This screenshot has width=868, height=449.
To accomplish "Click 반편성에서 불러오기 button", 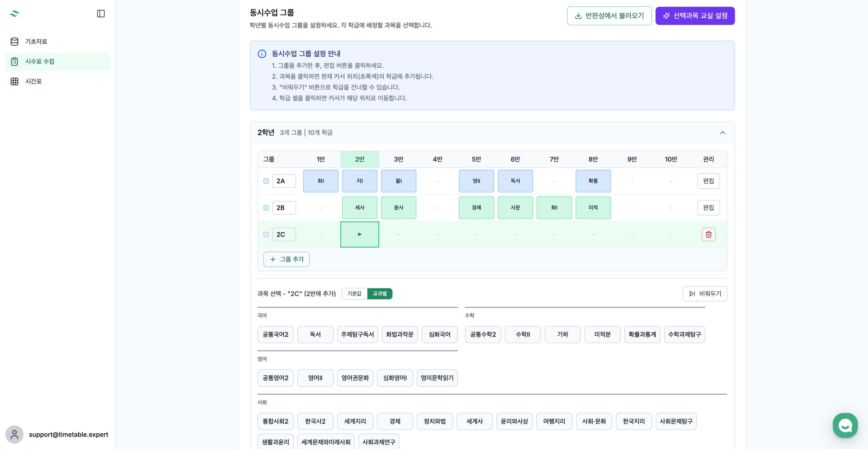I will tap(609, 16).
